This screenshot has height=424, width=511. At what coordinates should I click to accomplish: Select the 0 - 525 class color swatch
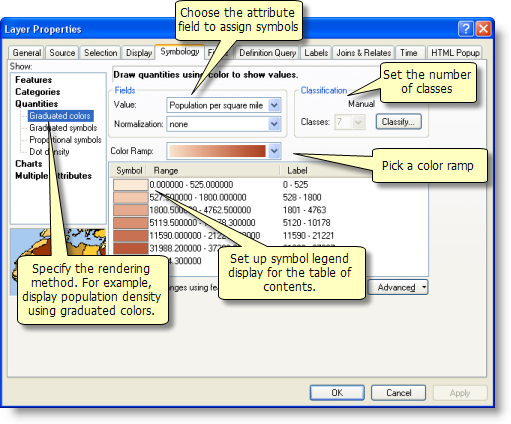130,185
